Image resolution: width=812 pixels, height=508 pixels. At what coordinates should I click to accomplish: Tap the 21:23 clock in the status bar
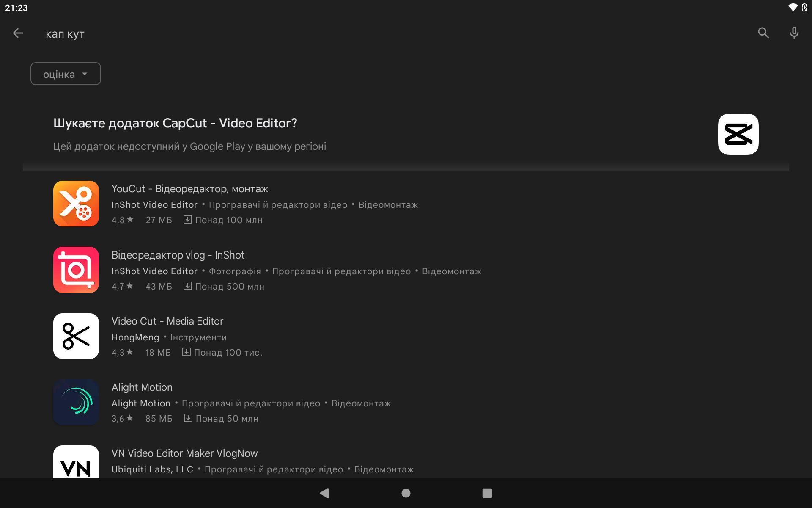point(16,8)
